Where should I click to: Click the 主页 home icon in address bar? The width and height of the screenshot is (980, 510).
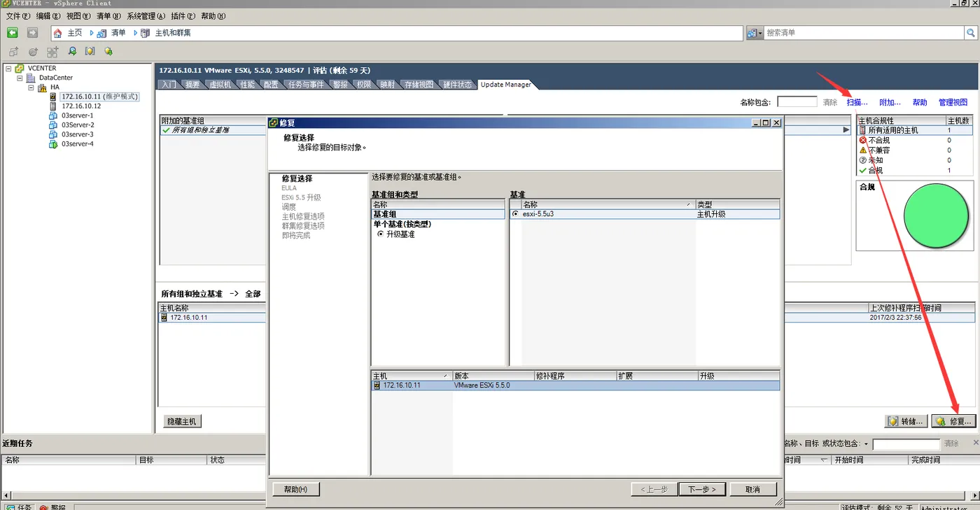tap(58, 33)
